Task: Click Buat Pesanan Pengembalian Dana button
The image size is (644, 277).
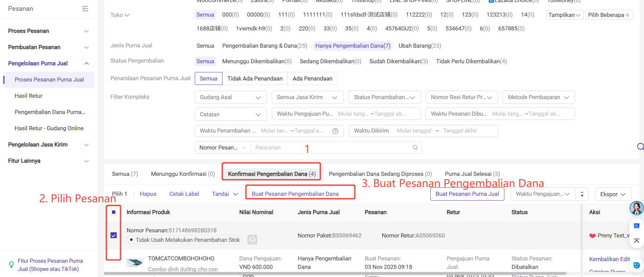Action: tap(295, 194)
